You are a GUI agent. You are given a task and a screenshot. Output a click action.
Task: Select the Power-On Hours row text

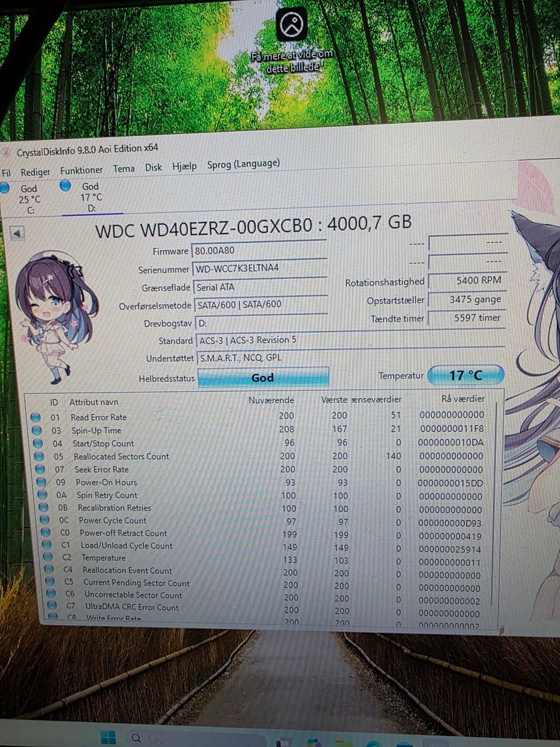(106, 483)
